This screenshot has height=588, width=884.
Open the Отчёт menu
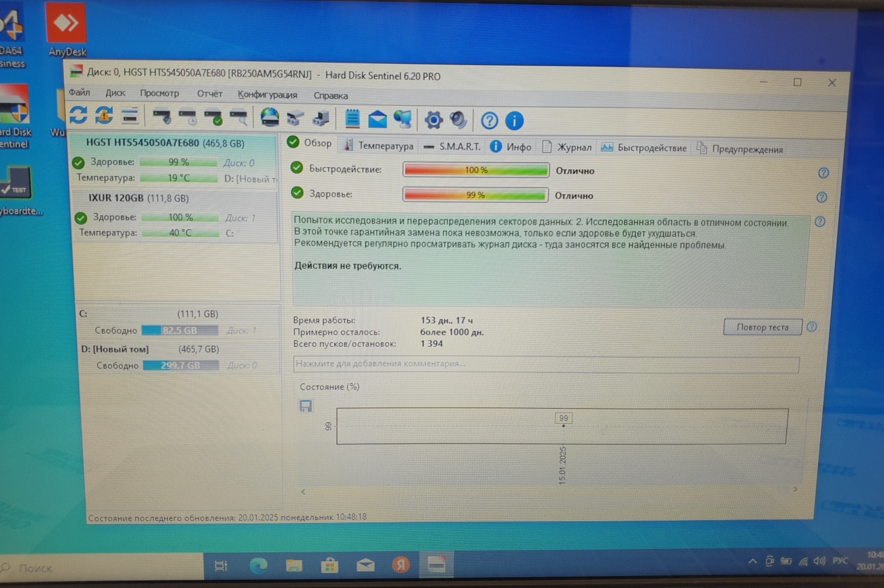[x=210, y=94]
